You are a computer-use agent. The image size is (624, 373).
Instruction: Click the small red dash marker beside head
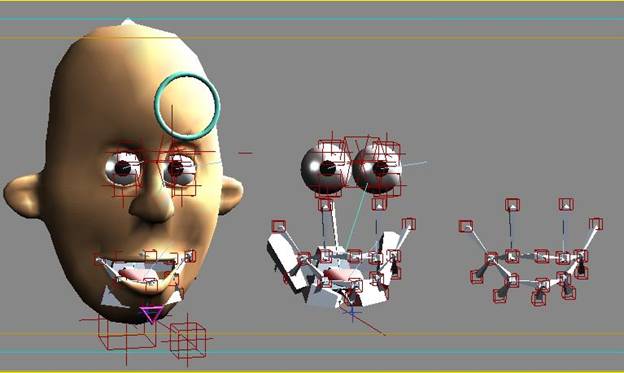pos(246,153)
